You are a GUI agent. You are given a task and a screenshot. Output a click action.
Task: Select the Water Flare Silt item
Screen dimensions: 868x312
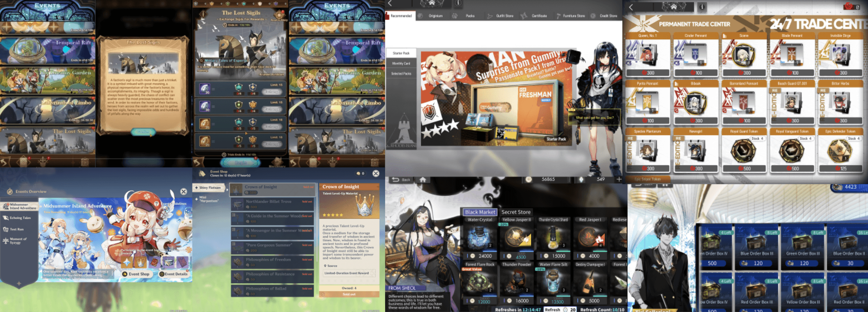(553, 283)
